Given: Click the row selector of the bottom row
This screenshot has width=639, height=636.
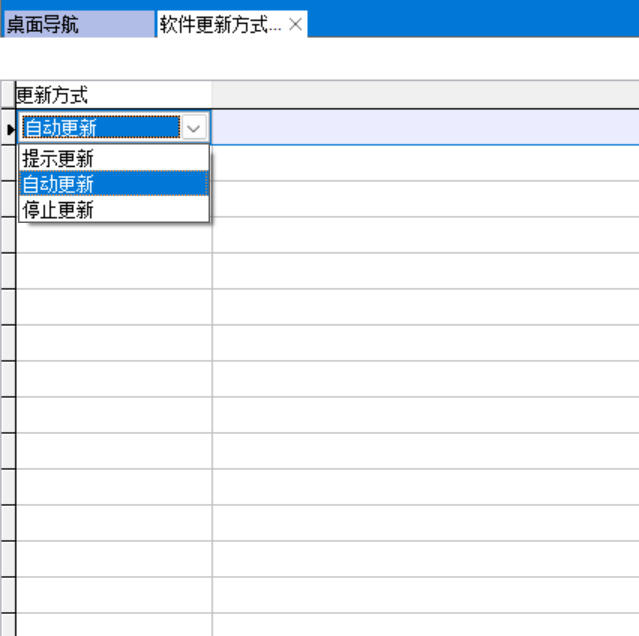Looking at the screenshot, I should (8, 624).
